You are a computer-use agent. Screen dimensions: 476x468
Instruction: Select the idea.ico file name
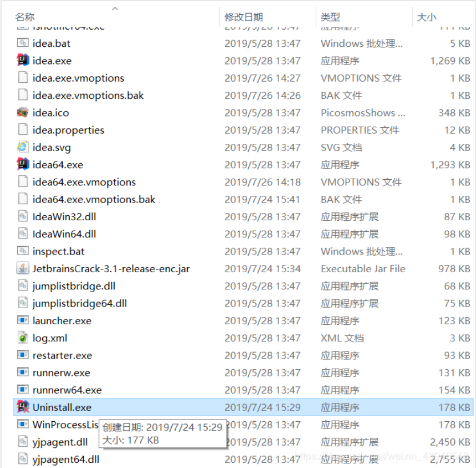pos(51,112)
